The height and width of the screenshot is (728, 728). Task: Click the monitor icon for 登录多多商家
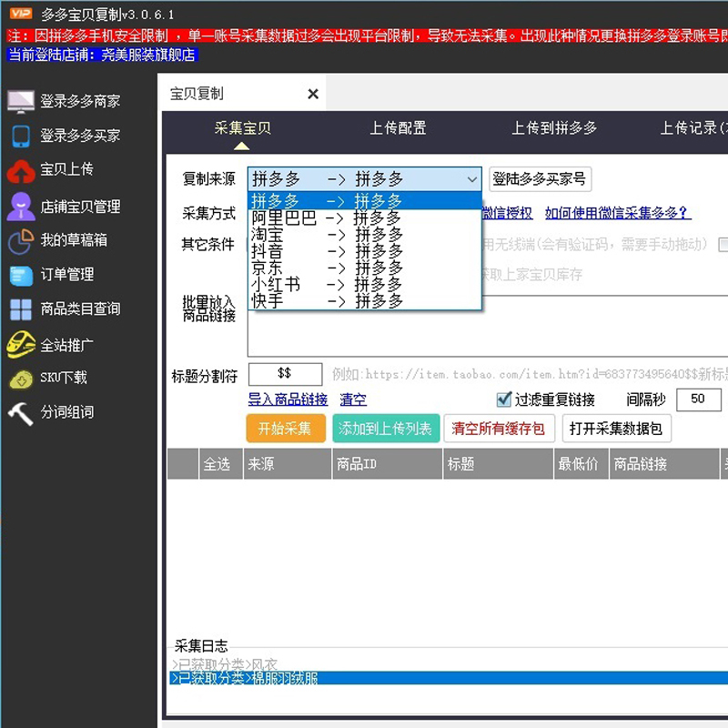coord(21,102)
